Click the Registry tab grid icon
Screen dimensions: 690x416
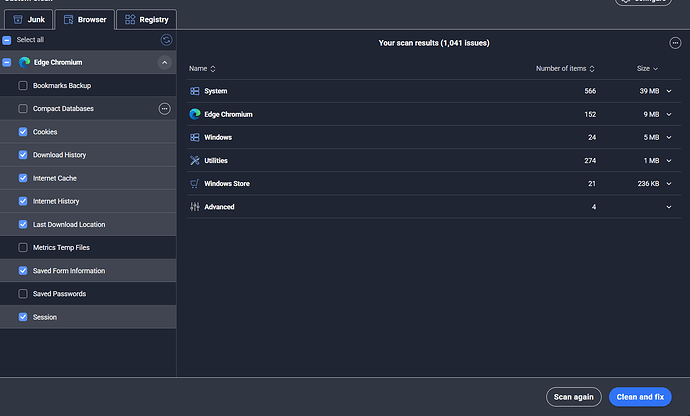click(x=130, y=19)
